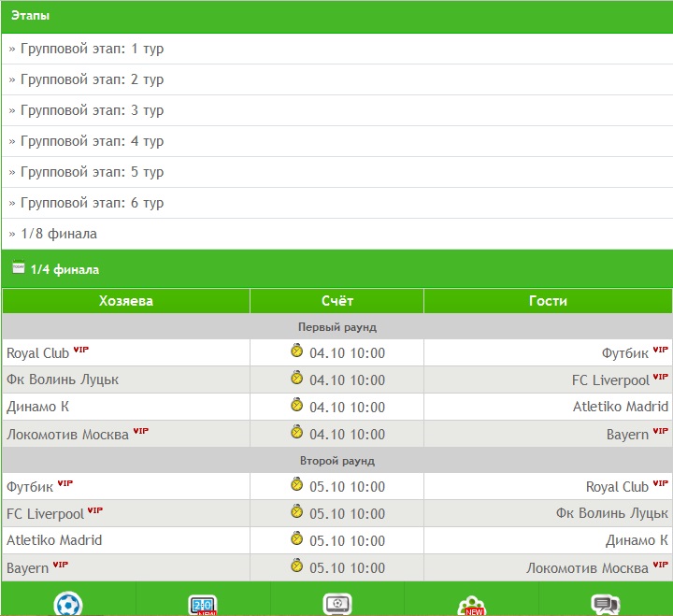Open guest team Royal Club in second round
Image resolution: width=673 pixels, height=616 pixels.
[x=617, y=487]
